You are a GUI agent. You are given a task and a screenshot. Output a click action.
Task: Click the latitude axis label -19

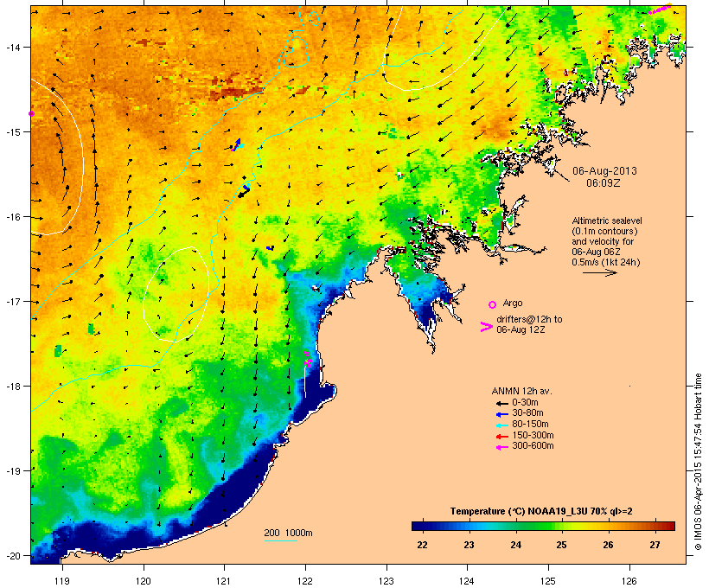(x=12, y=471)
